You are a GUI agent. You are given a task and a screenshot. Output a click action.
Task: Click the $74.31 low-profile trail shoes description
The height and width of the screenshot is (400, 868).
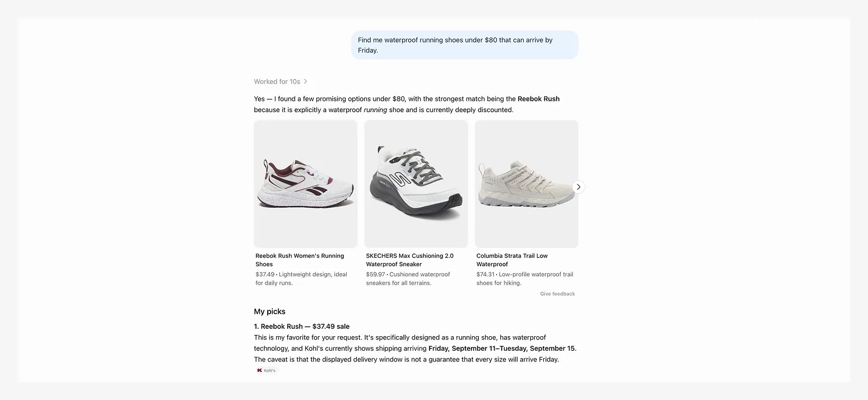[525, 278]
